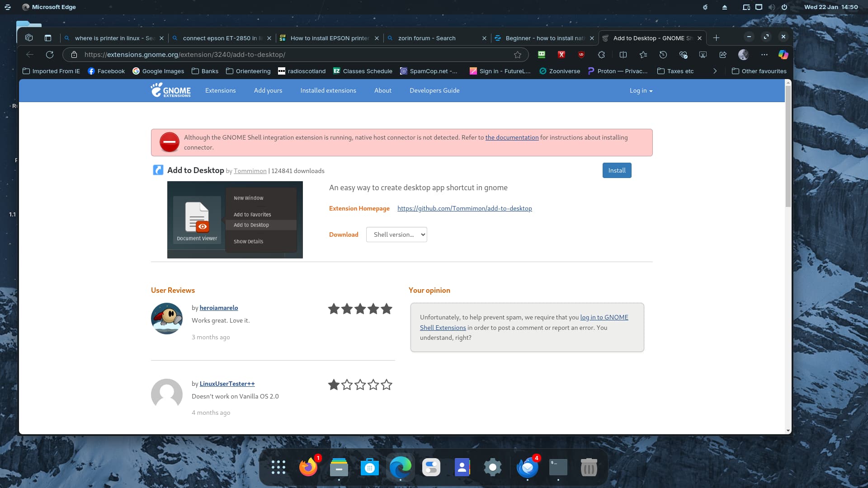This screenshot has height=488, width=868.
Task: Open a new browser tab with plus
Action: pos(716,38)
